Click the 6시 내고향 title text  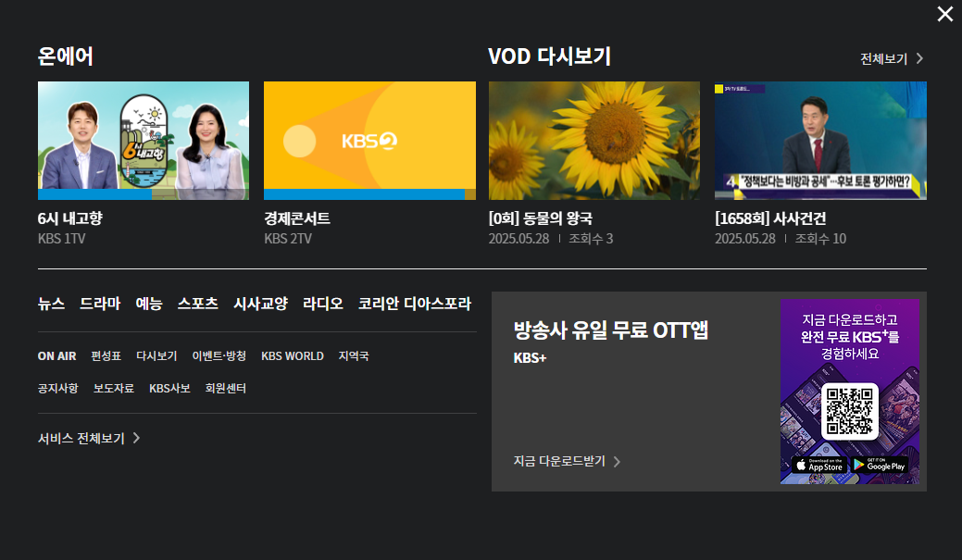tap(70, 218)
